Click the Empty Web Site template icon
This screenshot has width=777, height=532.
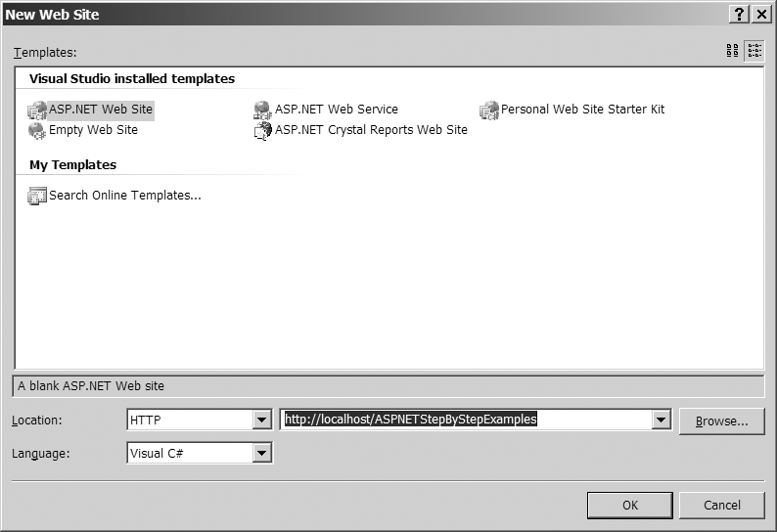click(x=37, y=131)
